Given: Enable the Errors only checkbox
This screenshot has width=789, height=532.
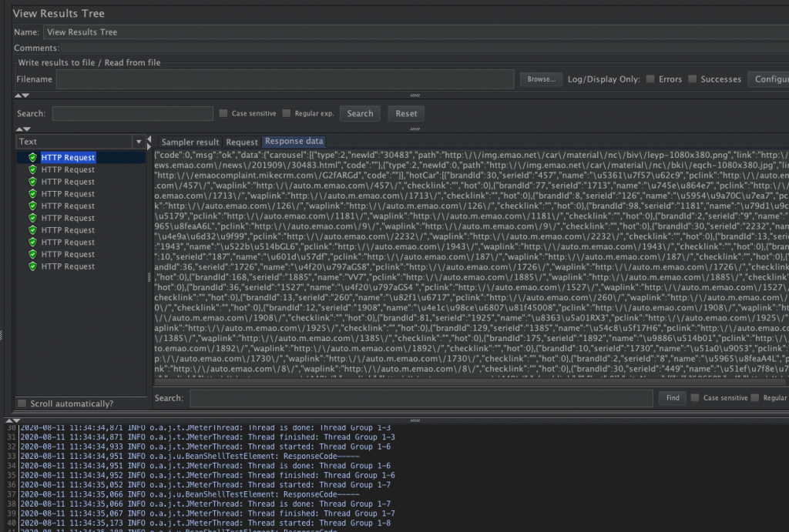Looking at the screenshot, I should point(651,79).
